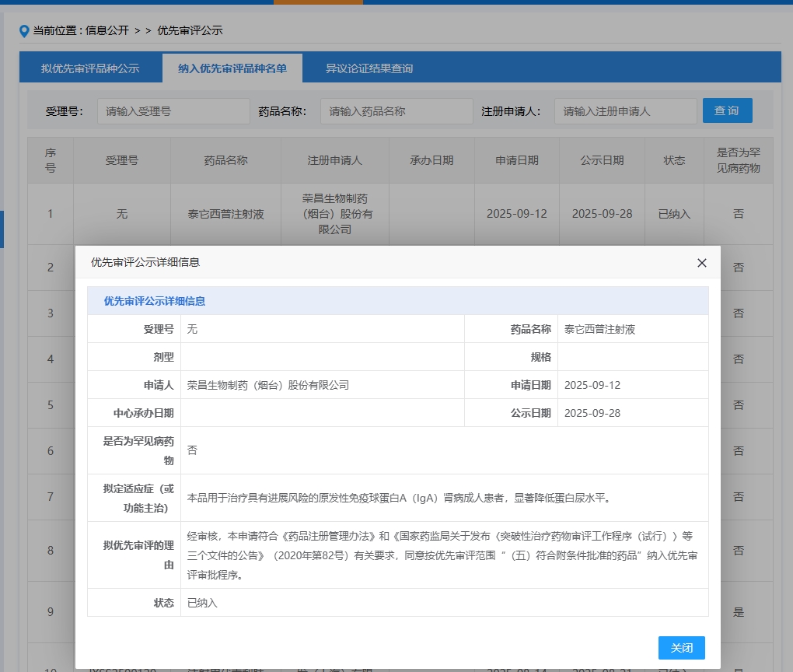Click the 状态 column header
Viewport: 793px width, 672px height.
pyautogui.click(x=674, y=160)
